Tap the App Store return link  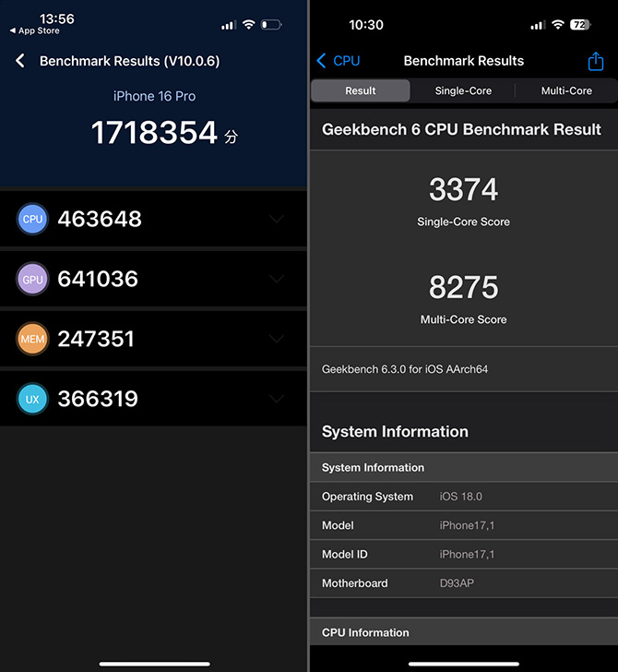click(35, 30)
